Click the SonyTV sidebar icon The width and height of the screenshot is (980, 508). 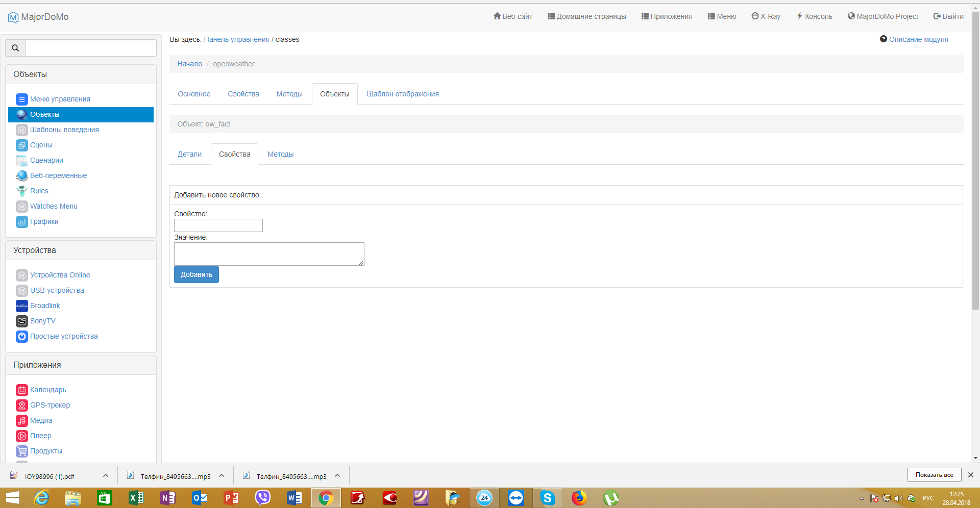(x=21, y=321)
